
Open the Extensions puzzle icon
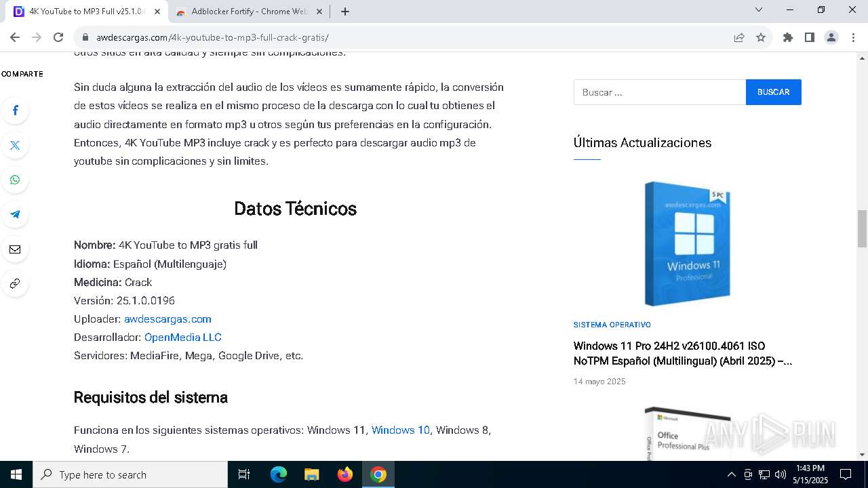pos(788,37)
